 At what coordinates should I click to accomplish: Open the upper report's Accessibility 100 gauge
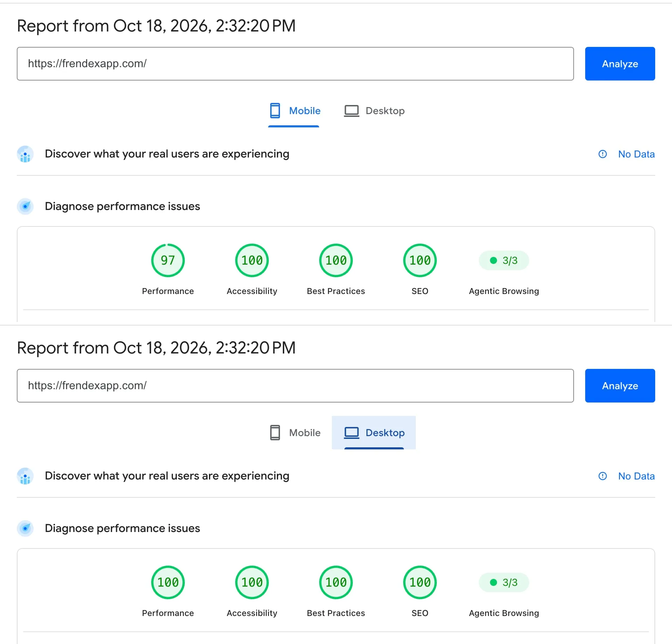click(x=252, y=260)
